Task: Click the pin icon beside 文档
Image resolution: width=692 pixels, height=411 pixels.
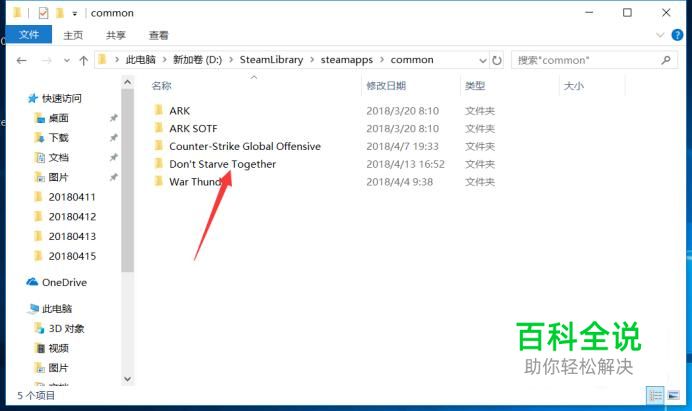Action: pos(113,158)
